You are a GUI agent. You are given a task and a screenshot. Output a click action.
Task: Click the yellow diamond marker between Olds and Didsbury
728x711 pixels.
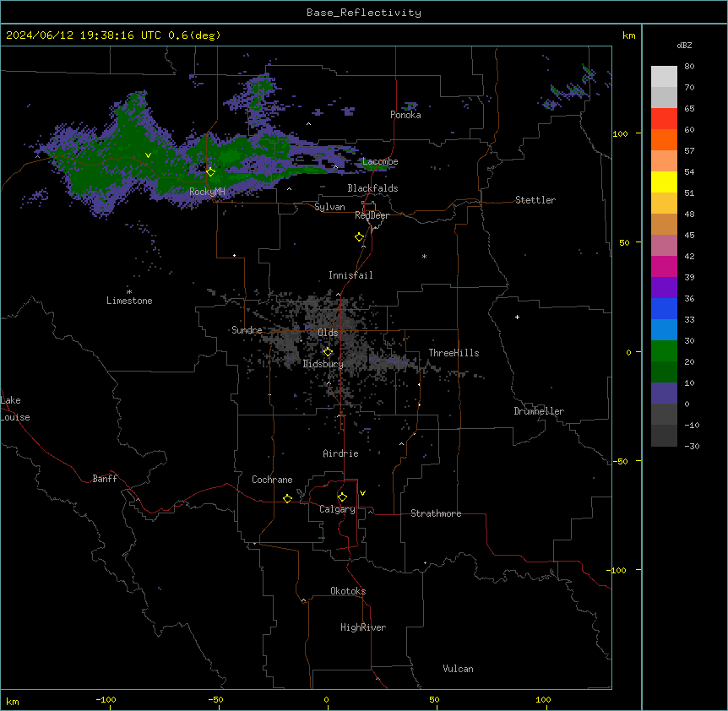click(328, 352)
